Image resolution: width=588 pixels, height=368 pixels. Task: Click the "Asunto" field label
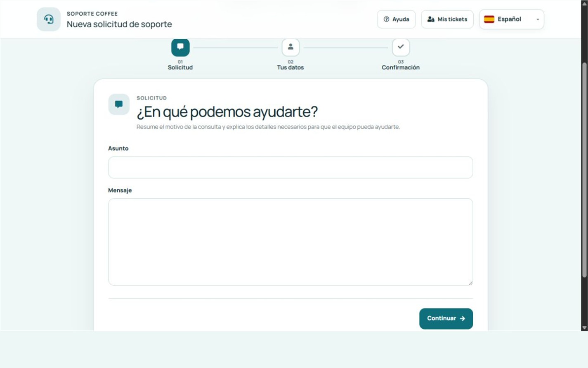(118, 148)
